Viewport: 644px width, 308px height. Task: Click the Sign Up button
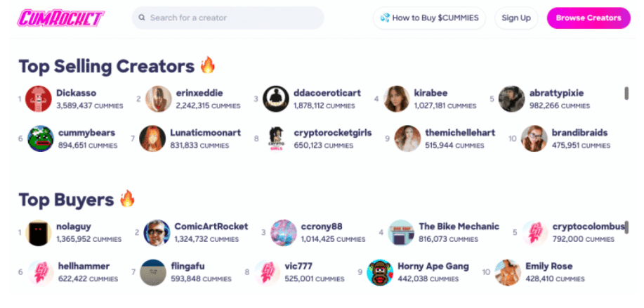[x=515, y=18]
